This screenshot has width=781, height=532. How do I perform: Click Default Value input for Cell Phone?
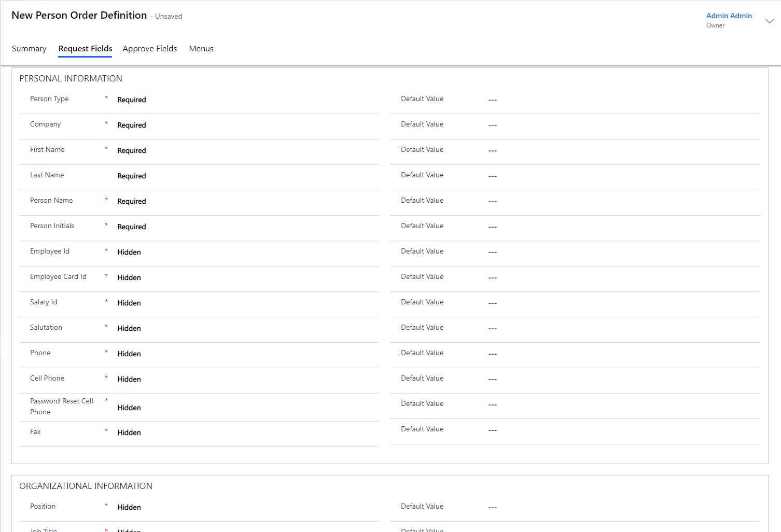(493, 379)
